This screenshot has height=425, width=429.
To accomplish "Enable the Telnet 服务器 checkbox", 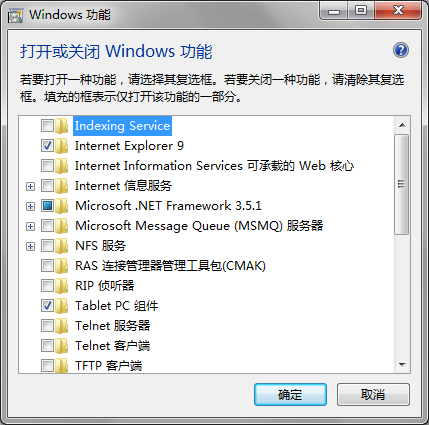I will pos(47,326).
